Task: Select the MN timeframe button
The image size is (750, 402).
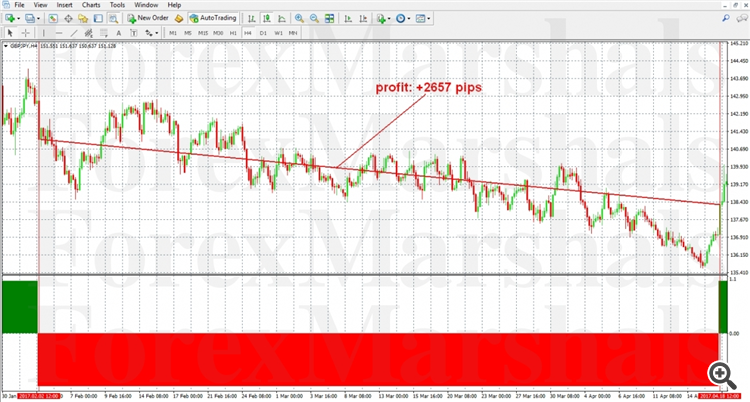Action: (x=293, y=33)
